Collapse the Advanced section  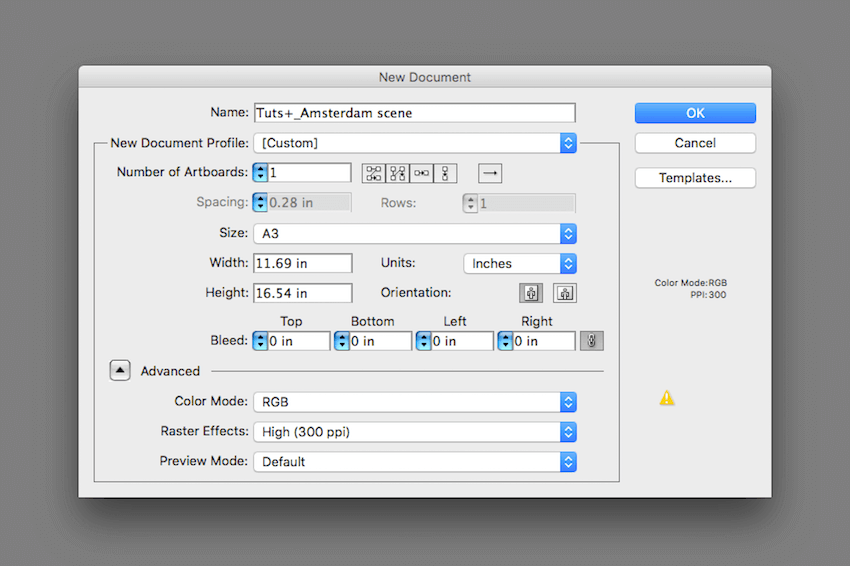(x=120, y=371)
